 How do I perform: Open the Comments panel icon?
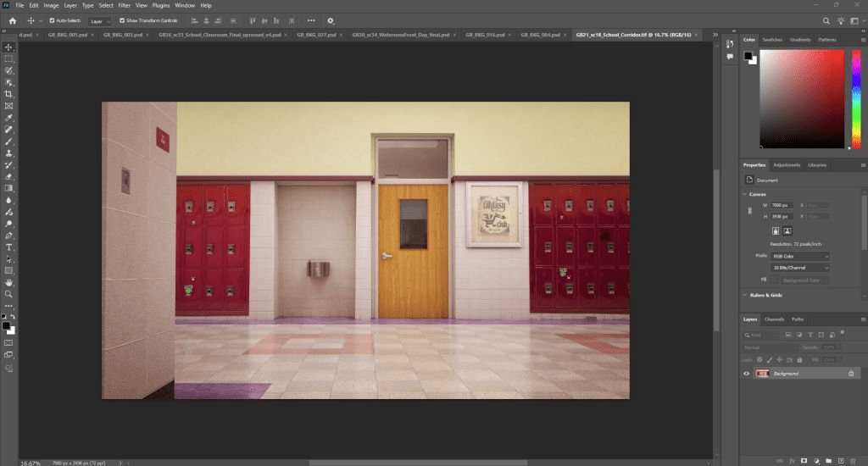click(x=730, y=57)
